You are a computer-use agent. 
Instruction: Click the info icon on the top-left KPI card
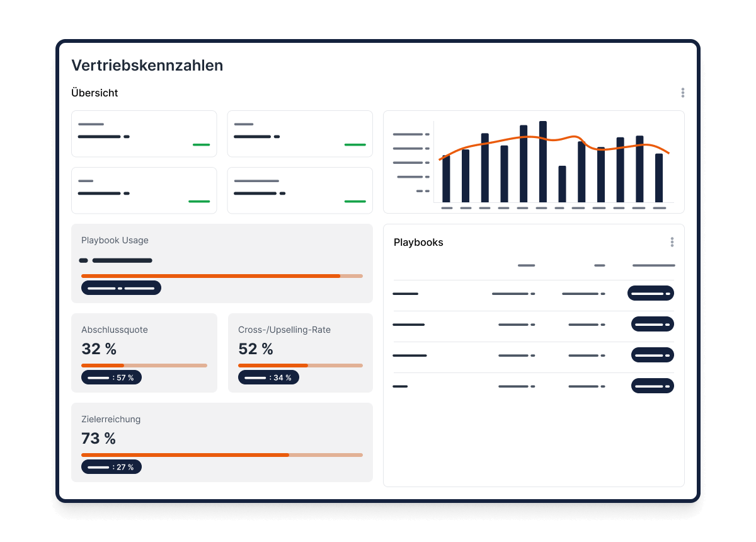click(127, 135)
